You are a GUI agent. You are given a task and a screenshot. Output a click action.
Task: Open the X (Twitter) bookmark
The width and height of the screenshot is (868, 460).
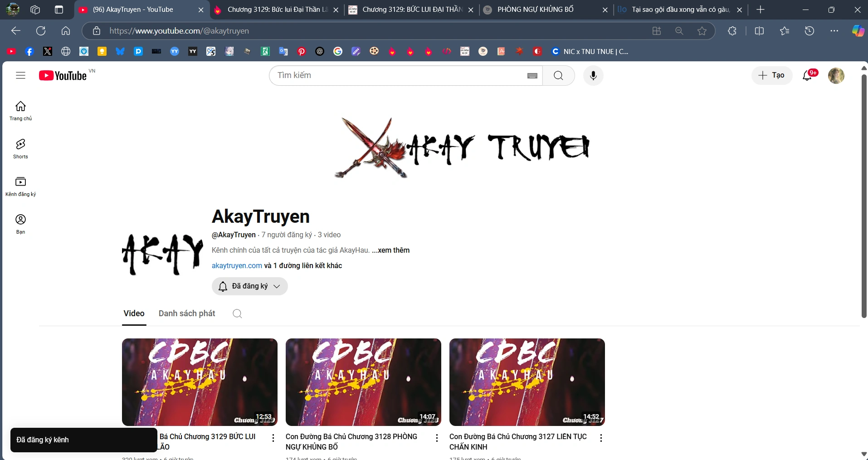coord(48,51)
